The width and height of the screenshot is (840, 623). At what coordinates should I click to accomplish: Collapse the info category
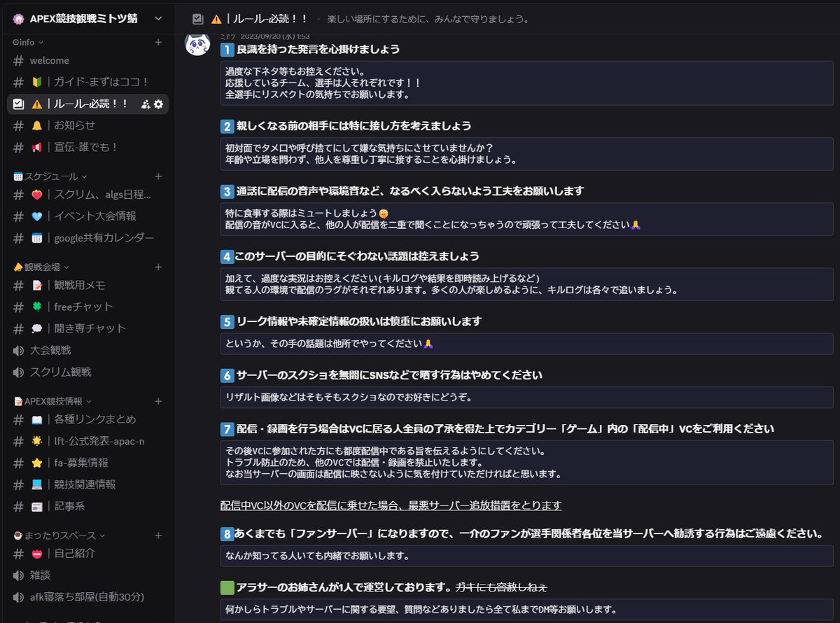27,42
